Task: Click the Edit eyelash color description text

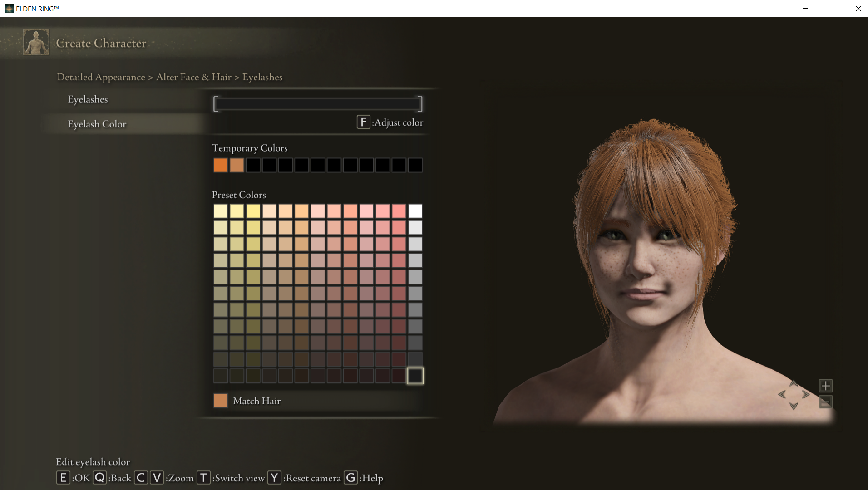Action: 93,462
